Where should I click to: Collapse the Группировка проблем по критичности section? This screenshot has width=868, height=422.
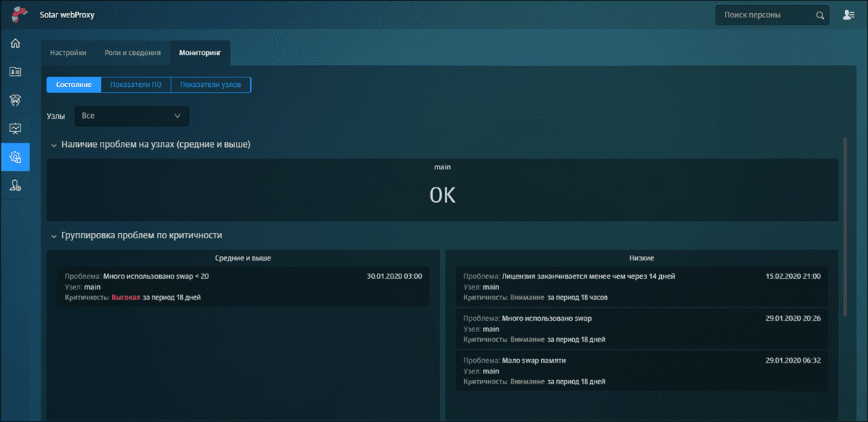pos(54,235)
